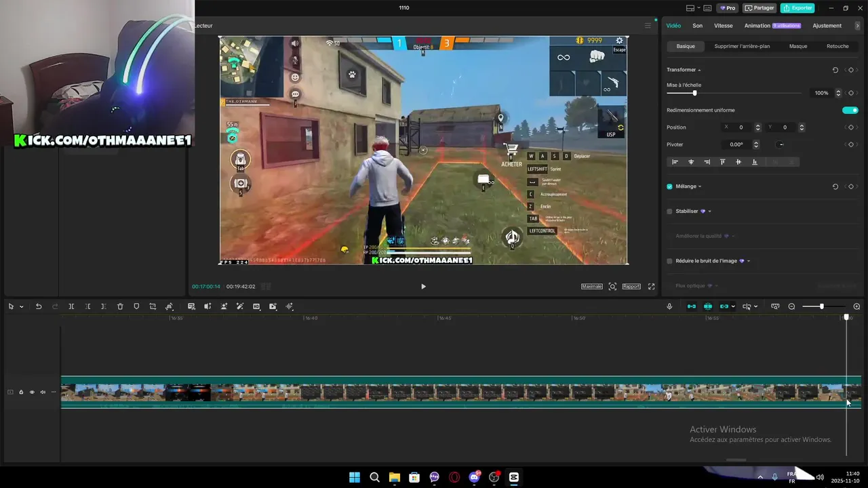Click the Partager button

pos(759,8)
